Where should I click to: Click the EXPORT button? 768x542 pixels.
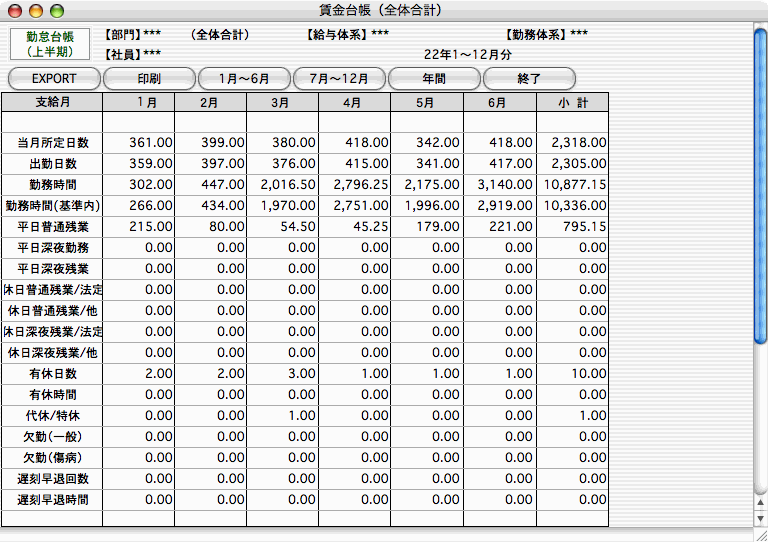pos(54,78)
